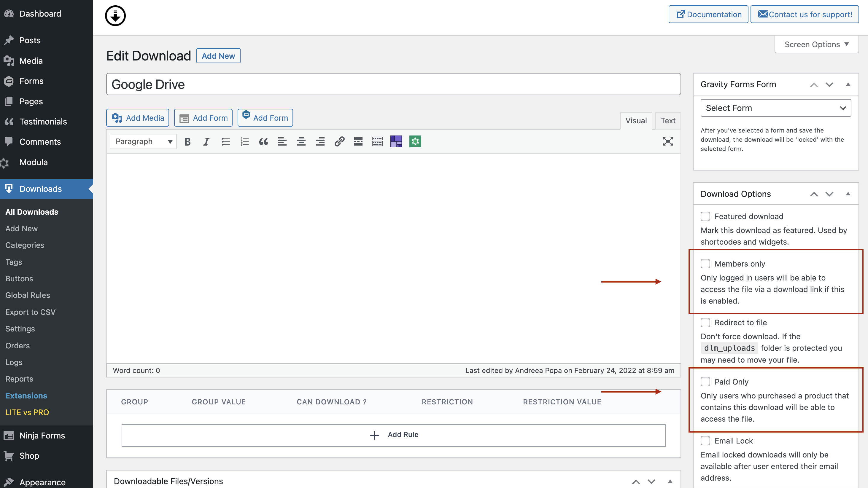Click the numbered list icon
This screenshot has height=488, width=868.
click(245, 141)
